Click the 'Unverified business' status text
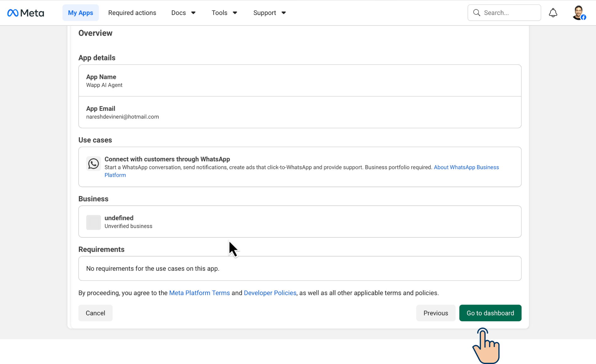Screen dimensions: 596x364 [x=128, y=226]
